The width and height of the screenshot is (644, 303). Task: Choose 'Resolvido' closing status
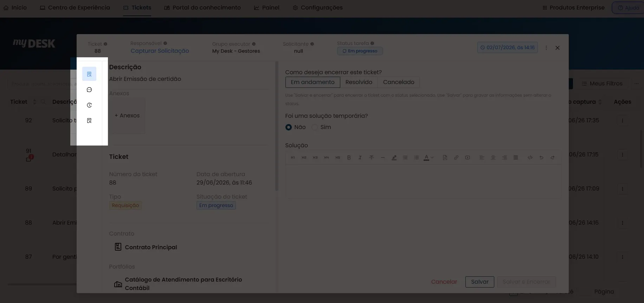(359, 82)
